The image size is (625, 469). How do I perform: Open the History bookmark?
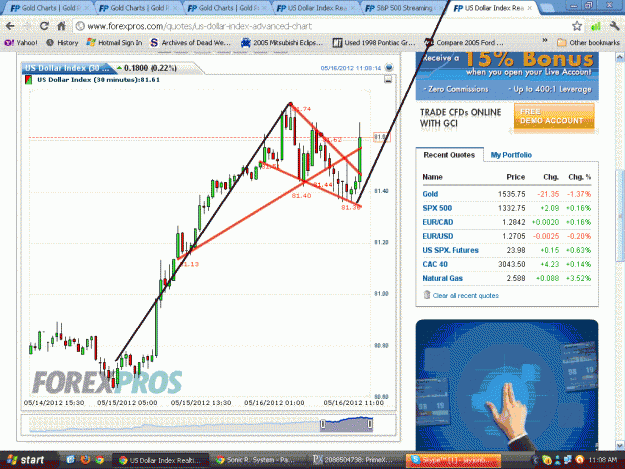[x=62, y=43]
